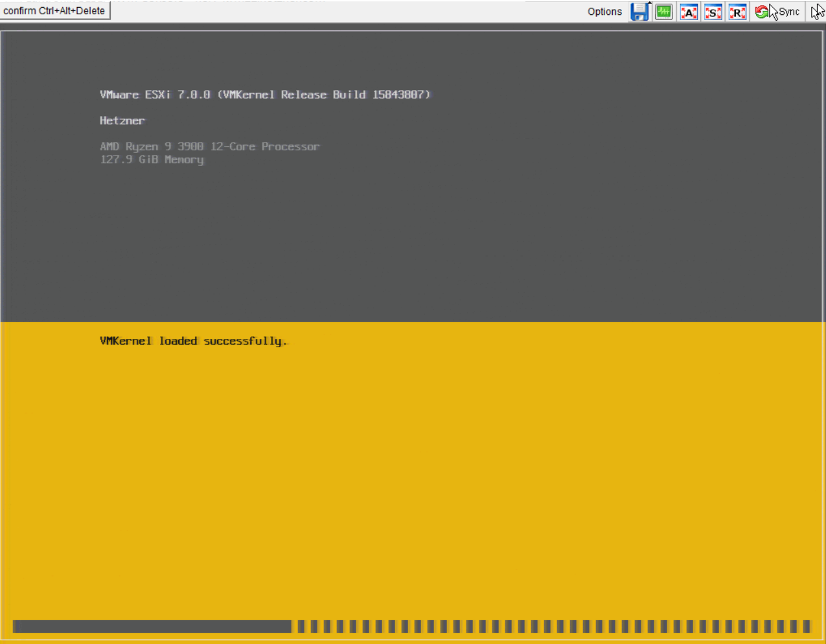
Task: Click the '127.9 GiB Memory' text
Action: point(152,159)
